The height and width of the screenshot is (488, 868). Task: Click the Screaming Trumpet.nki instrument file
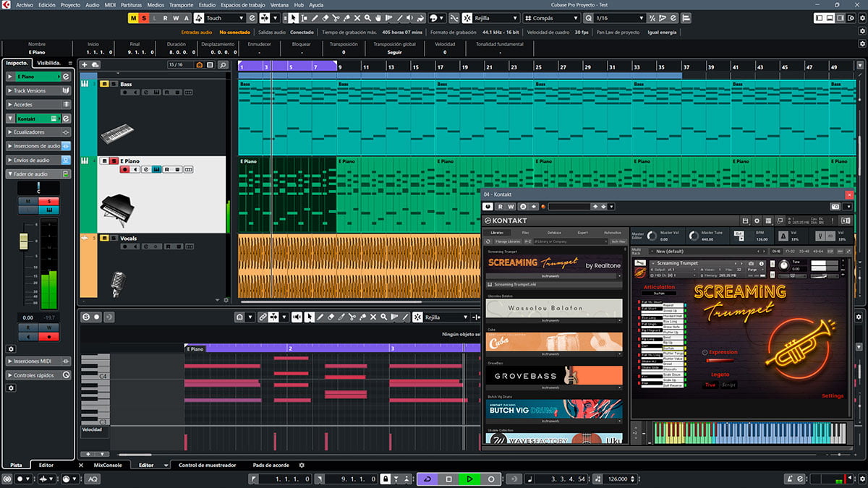click(554, 284)
